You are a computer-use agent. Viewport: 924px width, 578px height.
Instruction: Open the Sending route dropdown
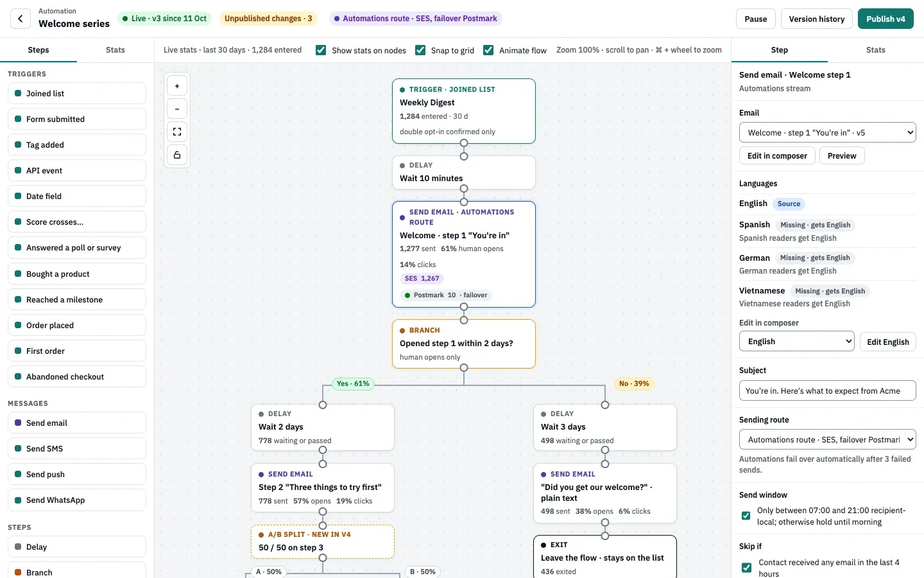[828, 439]
